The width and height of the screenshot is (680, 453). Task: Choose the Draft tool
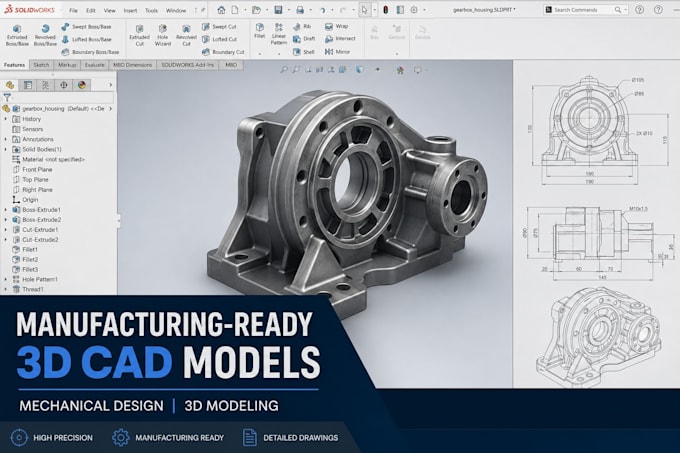(304, 39)
